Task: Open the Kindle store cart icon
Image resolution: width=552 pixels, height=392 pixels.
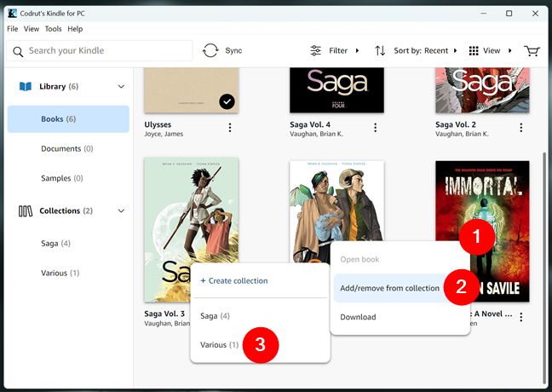Action: (x=532, y=51)
